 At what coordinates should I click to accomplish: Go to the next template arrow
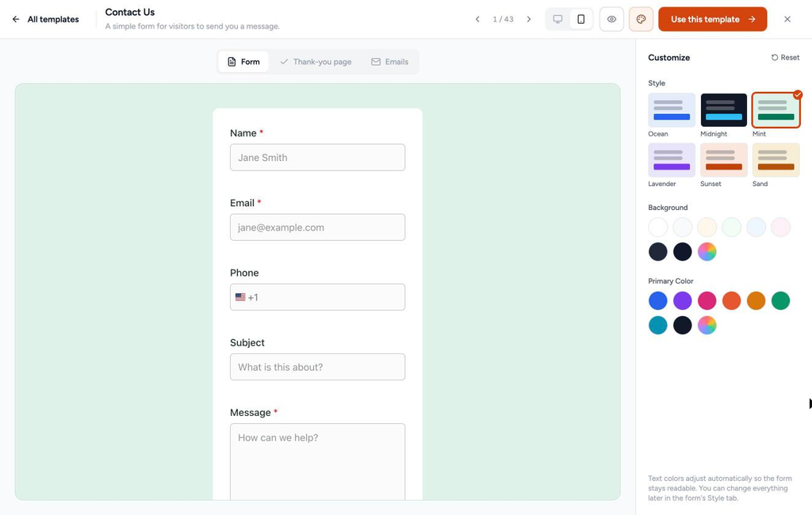pyautogui.click(x=529, y=19)
